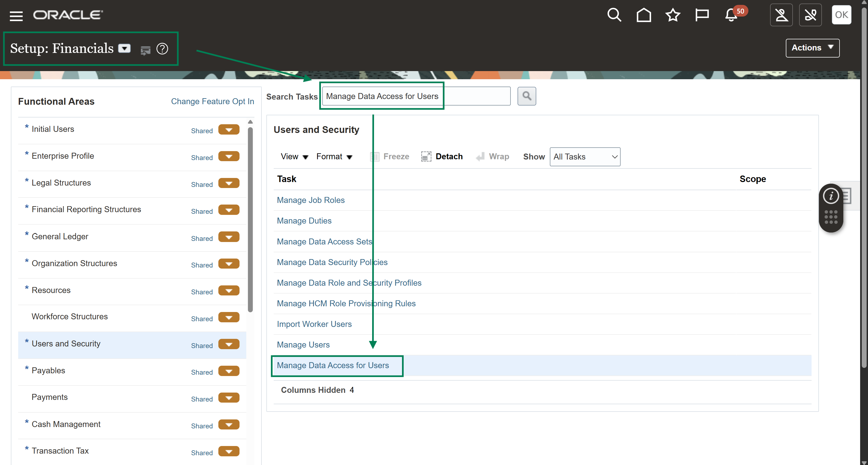Click the Functional Areas scroll up arrow
This screenshot has width=868, height=465.
pos(250,122)
